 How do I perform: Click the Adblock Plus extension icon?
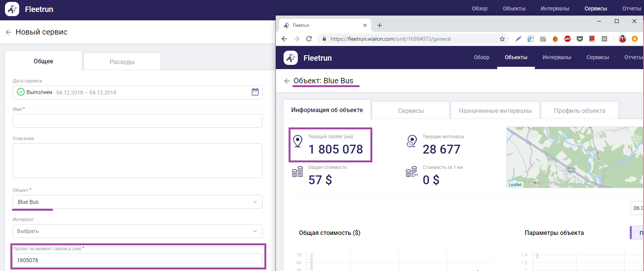click(x=568, y=39)
